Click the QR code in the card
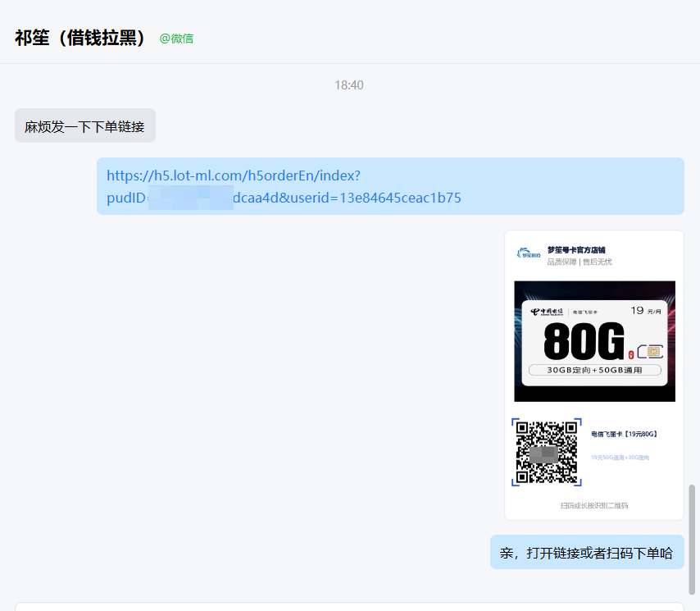700x611 pixels. [547, 452]
